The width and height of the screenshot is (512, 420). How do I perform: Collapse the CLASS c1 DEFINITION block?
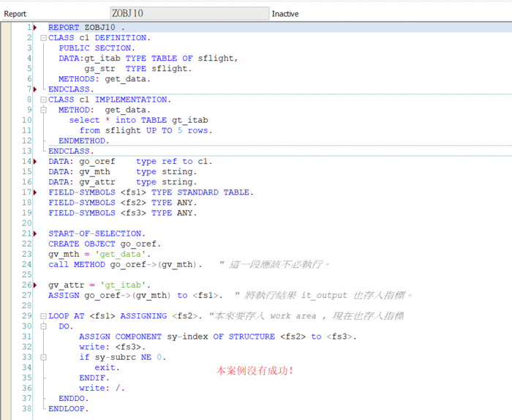point(43,38)
